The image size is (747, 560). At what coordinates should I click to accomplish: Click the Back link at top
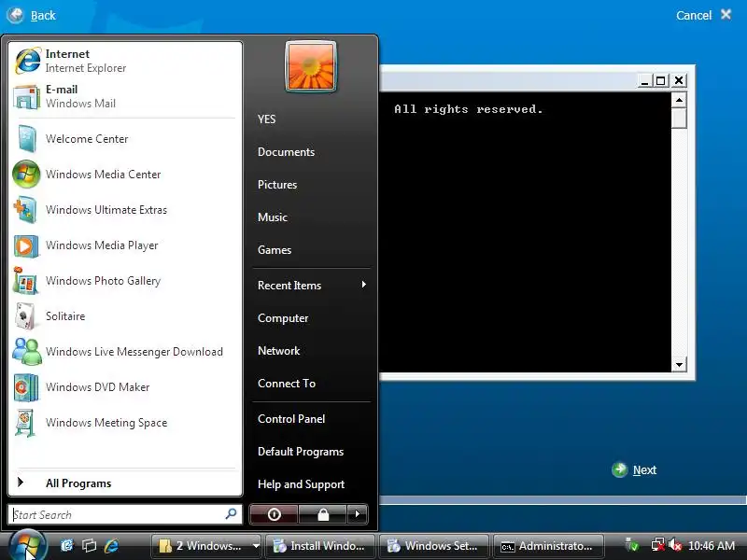[43, 16]
